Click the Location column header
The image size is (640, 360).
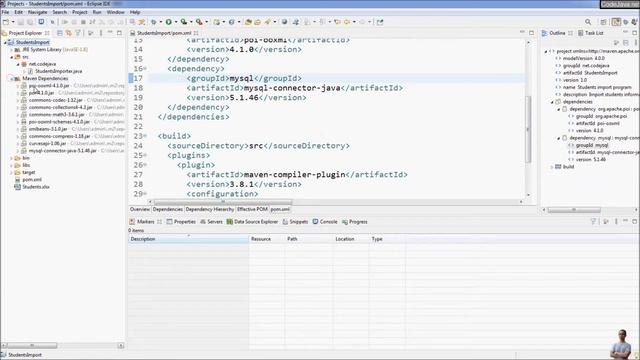tap(351, 239)
